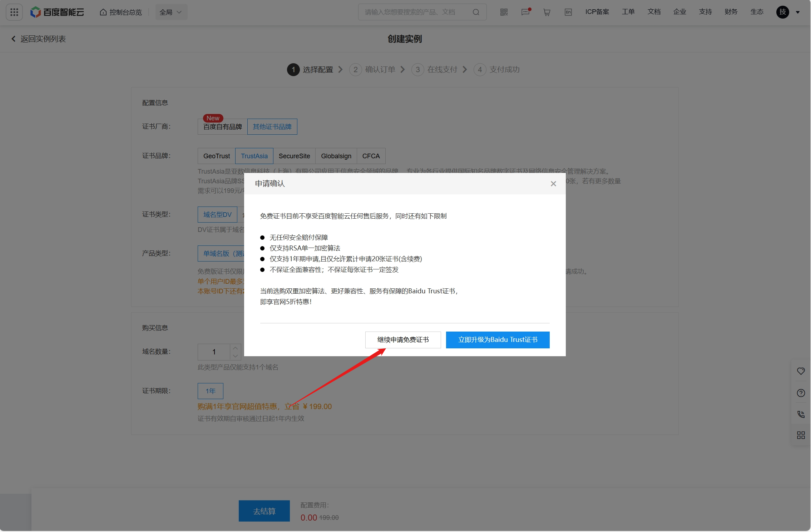This screenshot has width=811, height=532.
Task: Open the ICP备案 menu
Action: pos(597,12)
